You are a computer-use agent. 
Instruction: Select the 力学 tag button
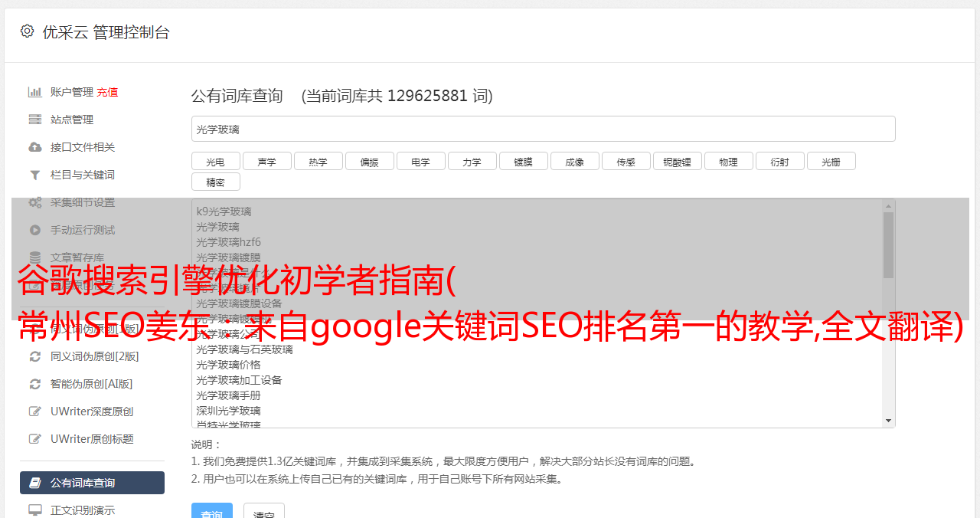click(x=472, y=162)
